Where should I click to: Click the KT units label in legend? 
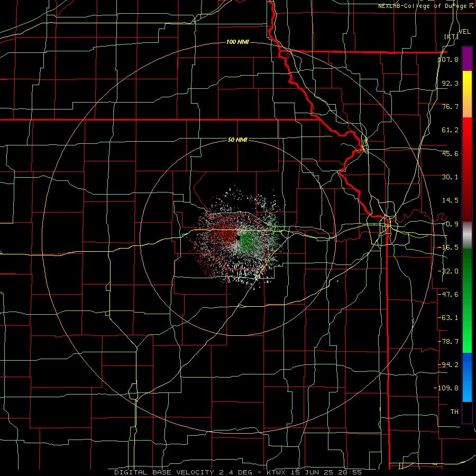pos(451,36)
